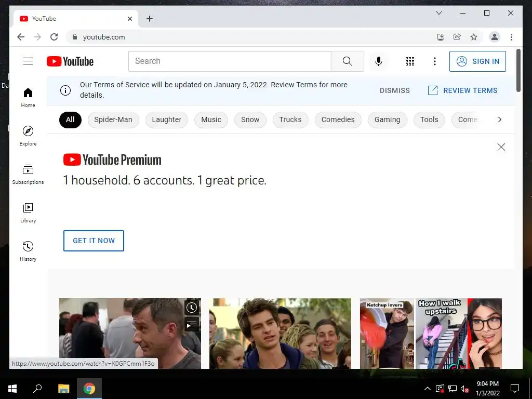The width and height of the screenshot is (532, 399).
Task: Click the info icon in terms notice
Action: [65, 90]
